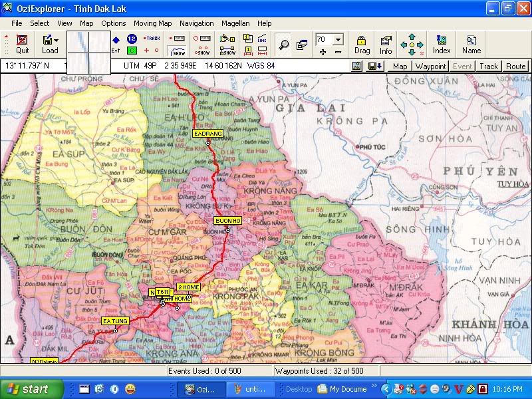Click the yellow 1 distance measure icon
This screenshot has height=399, width=532.
[248, 51]
